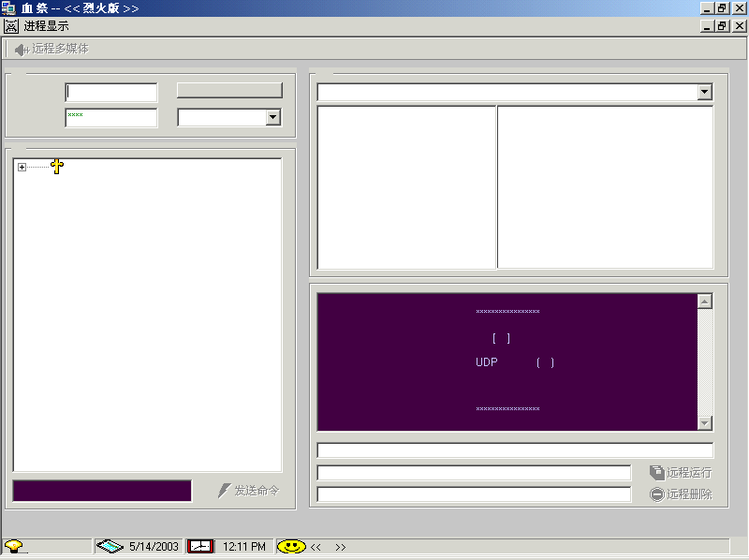Click the 远程运行 button

tap(681, 473)
